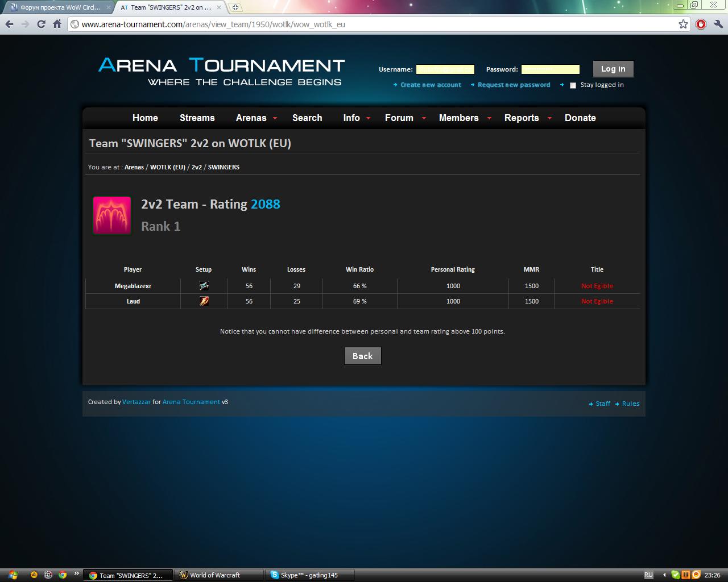The image size is (728, 582).
Task: Open the Chrome wrench settings menu
Action: (x=718, y=24)
